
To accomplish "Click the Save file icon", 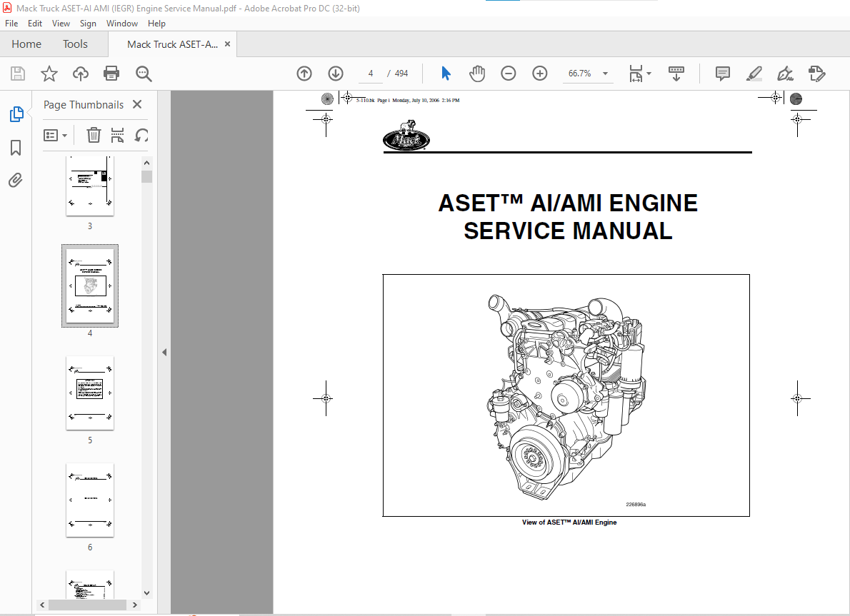I will point(18,74).
